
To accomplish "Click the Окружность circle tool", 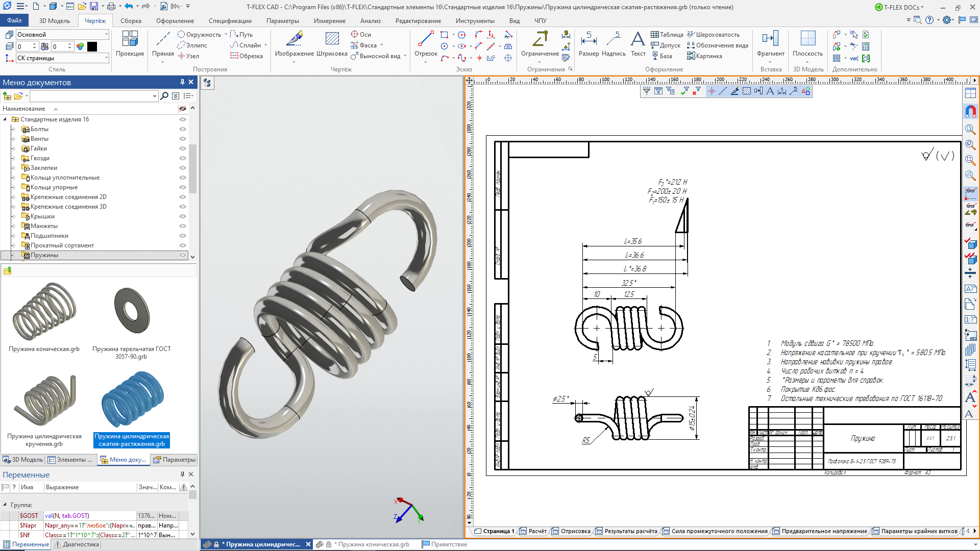I will pyautogui.click(x=200, y=35).
